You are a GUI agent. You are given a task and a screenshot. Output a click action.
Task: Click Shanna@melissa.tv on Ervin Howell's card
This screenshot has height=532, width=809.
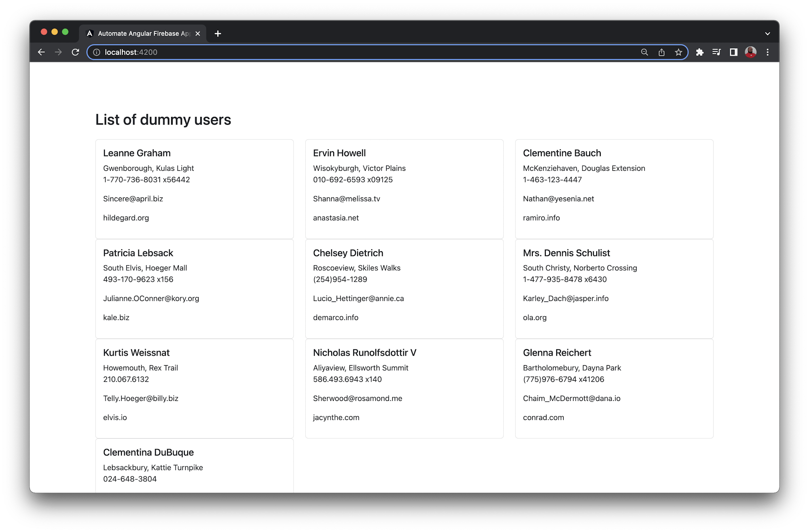pyautogui.click(x=347, y=199)
